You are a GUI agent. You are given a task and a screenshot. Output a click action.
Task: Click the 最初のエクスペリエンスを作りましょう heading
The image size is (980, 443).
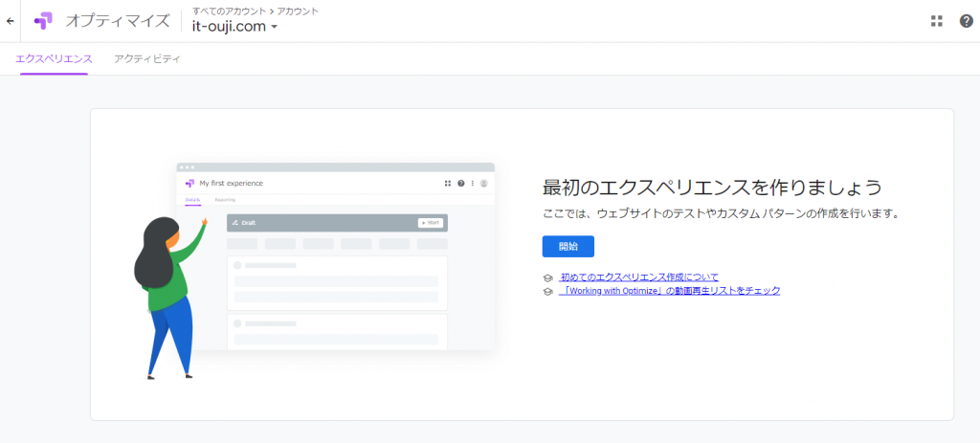(712, 188)
